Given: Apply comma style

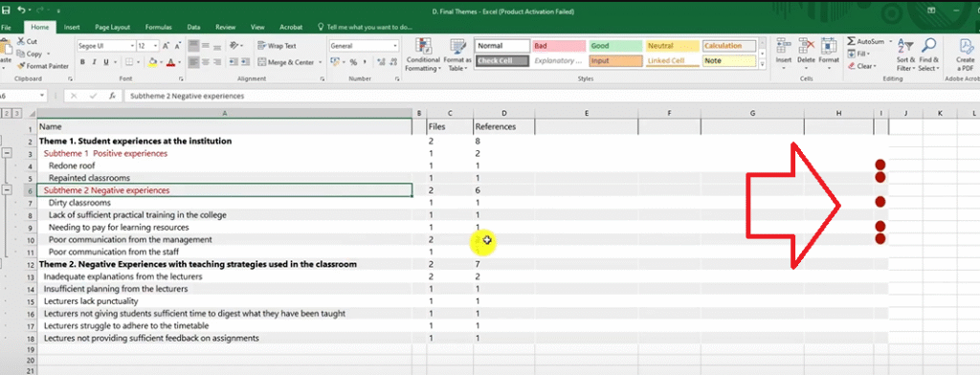Looking at the screenshot, I should point(365,62).
